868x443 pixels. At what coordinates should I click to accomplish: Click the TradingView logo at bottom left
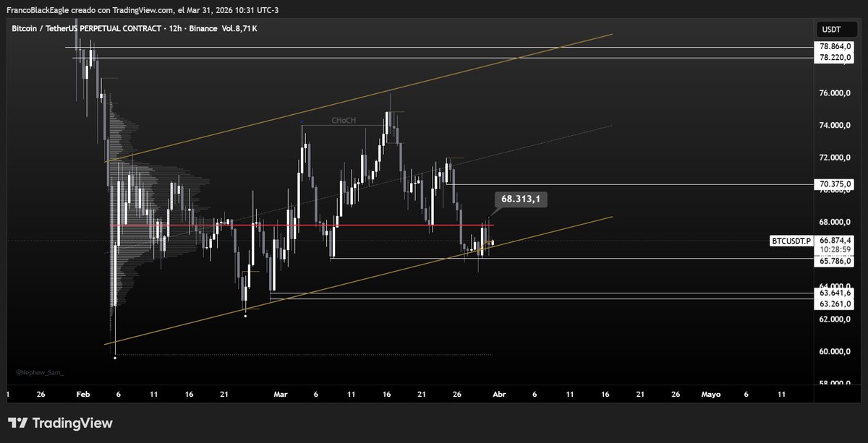point(60,423)
